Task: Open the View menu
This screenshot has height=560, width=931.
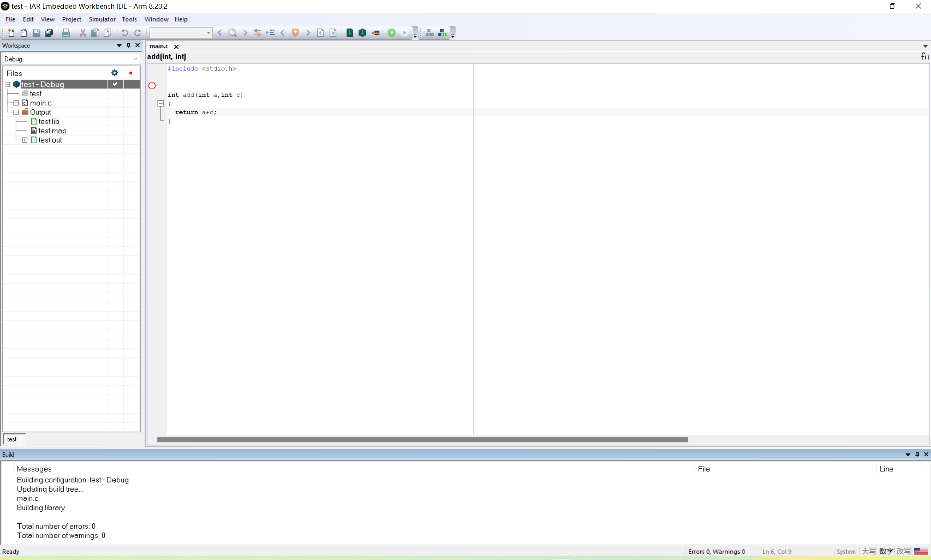Action: pyautogui.click(x=48, y=19)
